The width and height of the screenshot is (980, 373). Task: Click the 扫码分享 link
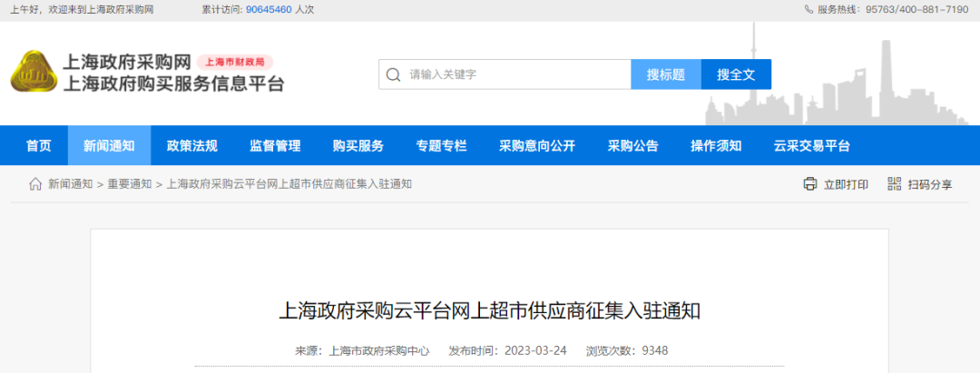click(930, 185)
